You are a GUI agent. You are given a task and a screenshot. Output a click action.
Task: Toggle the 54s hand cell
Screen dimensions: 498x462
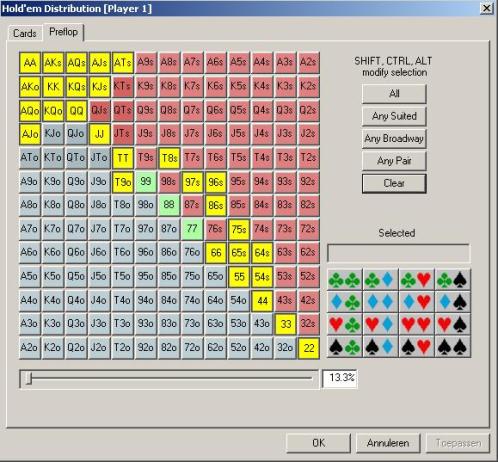(262, 277)
